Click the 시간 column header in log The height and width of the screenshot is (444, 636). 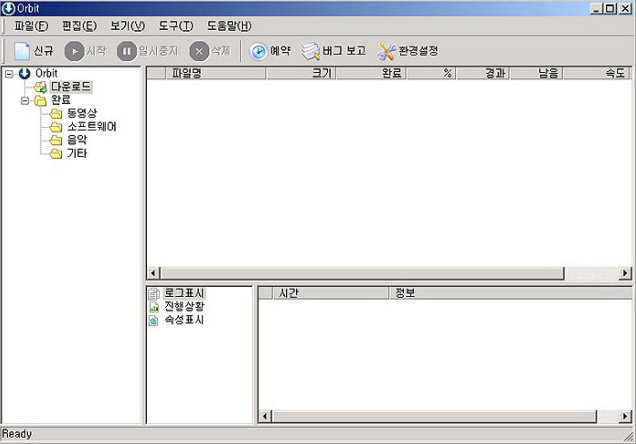pos(331,293)
